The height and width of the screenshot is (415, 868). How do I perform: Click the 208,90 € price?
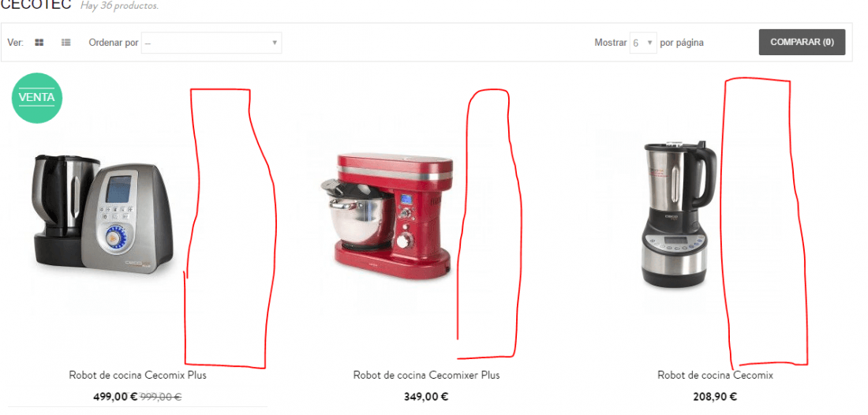click(x=715, y=397)
